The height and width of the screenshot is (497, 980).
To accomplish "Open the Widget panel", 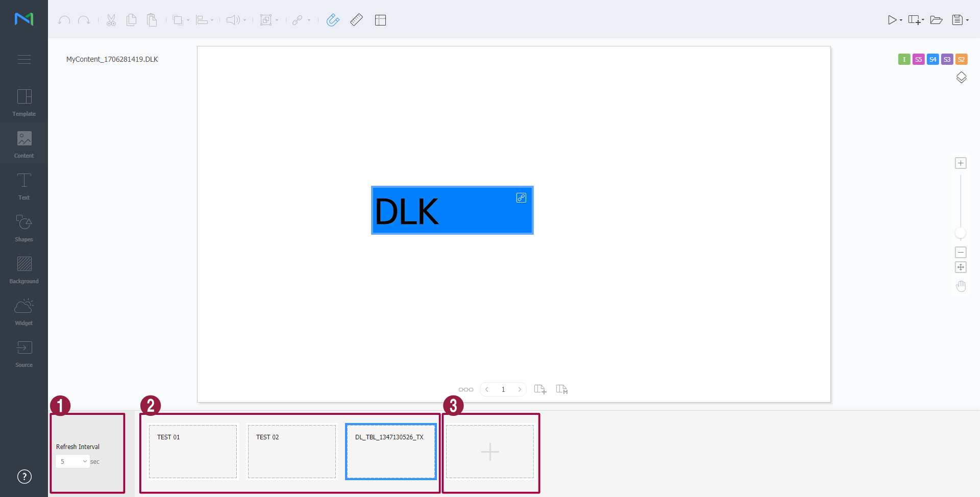I will pos(24,312).
